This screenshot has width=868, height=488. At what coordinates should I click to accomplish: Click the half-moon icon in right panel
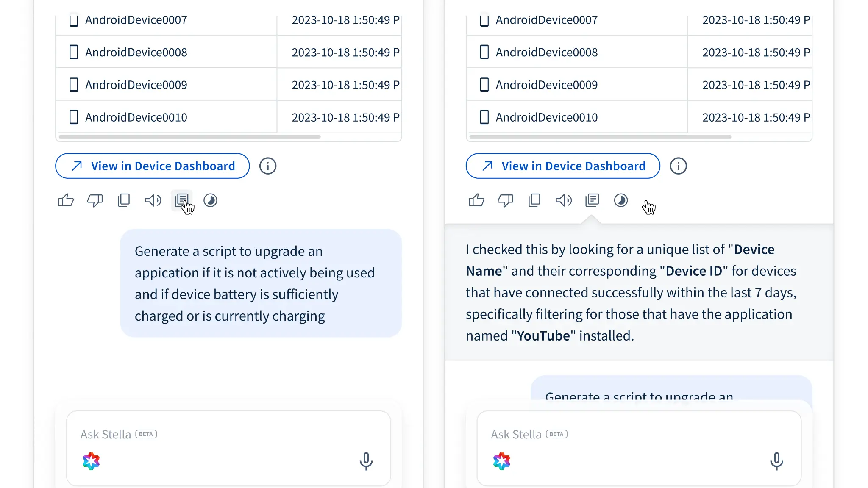coord(621,200)
